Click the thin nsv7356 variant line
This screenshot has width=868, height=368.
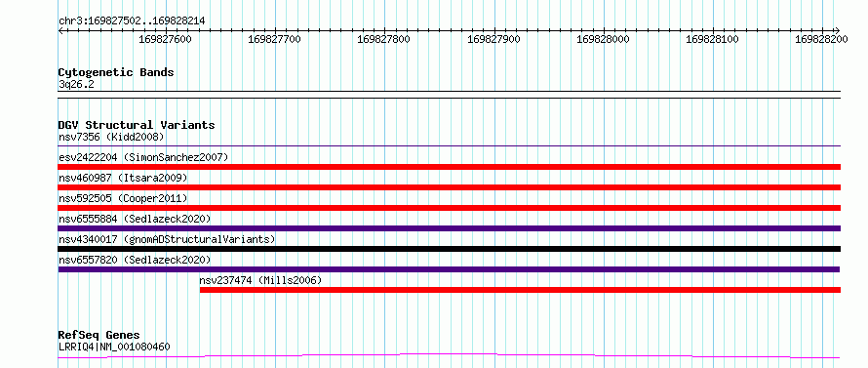(x=450, y=146)
